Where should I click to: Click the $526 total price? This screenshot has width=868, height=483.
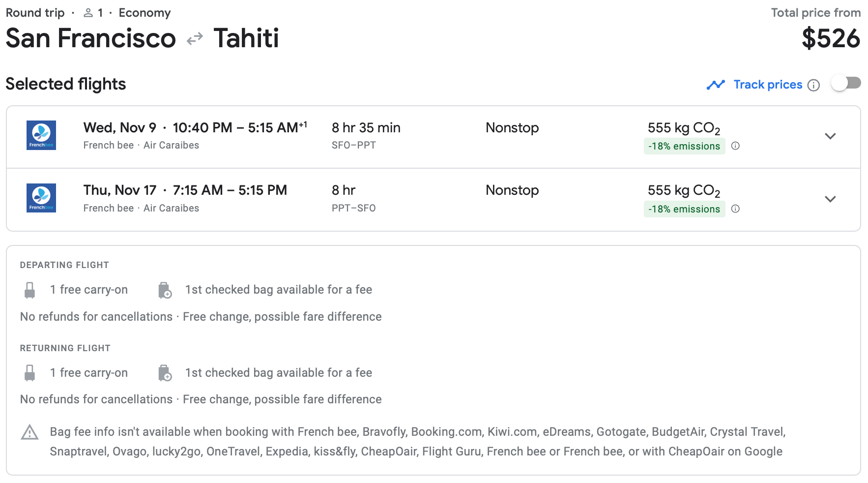(x=831, y=38)
